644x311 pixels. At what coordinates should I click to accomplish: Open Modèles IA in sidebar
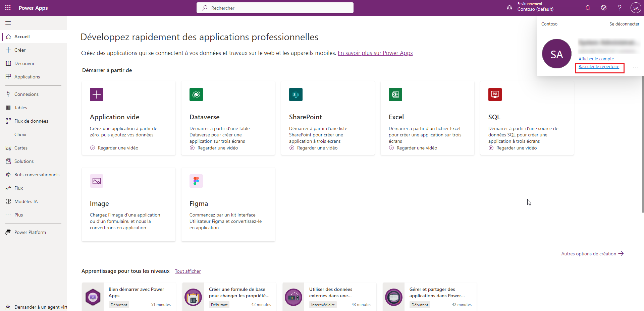click(x=34, y=201)
